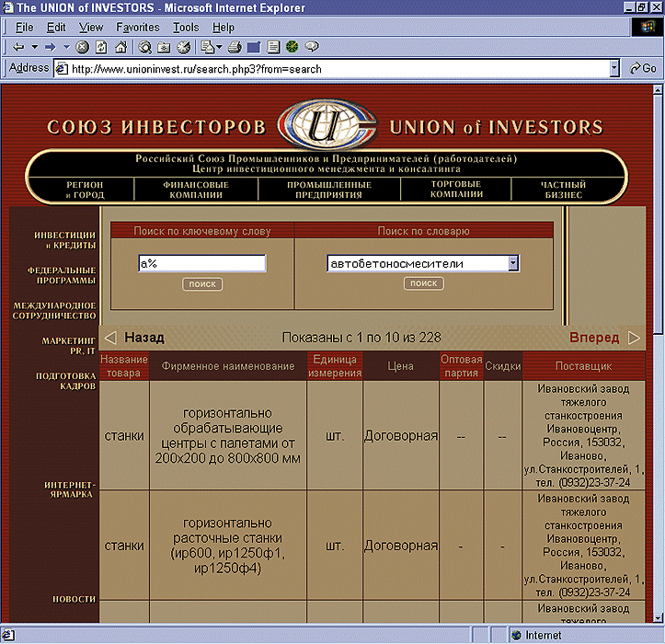Click the page icon in the address bar

[x=62, y=69]
